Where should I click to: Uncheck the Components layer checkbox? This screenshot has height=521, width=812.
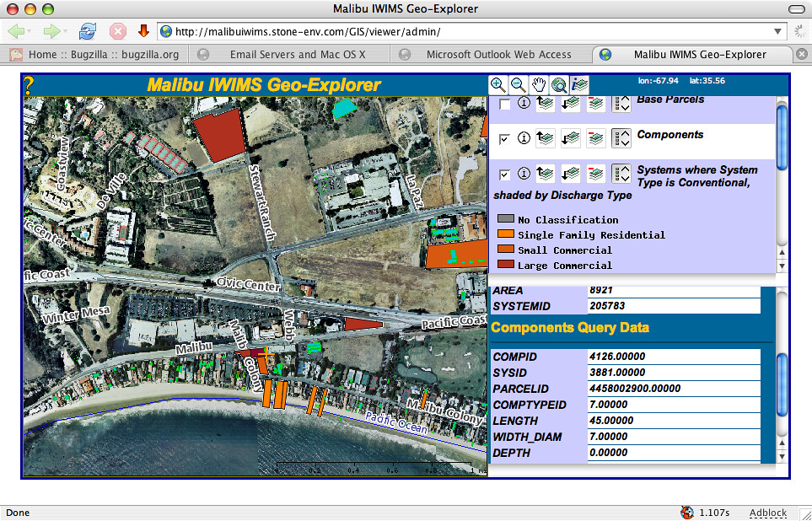(504, 139)
